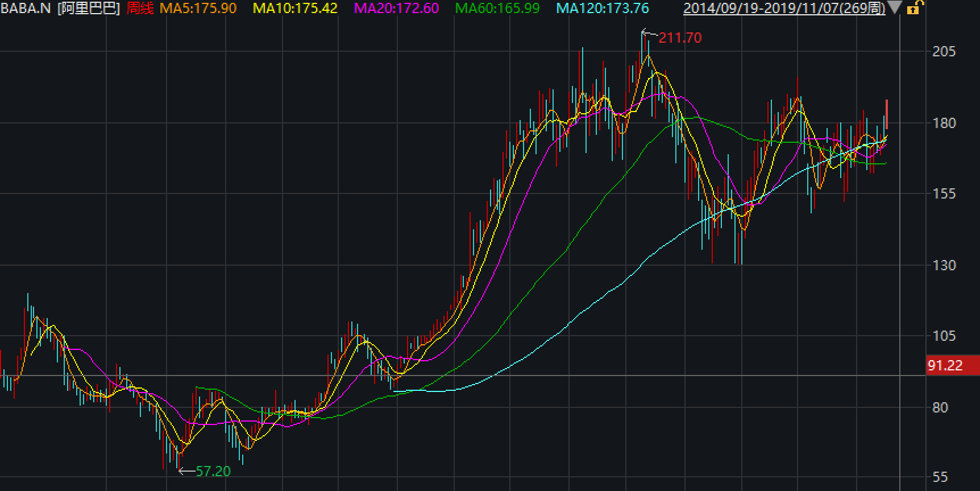Click the 55 price axis label

940,477
